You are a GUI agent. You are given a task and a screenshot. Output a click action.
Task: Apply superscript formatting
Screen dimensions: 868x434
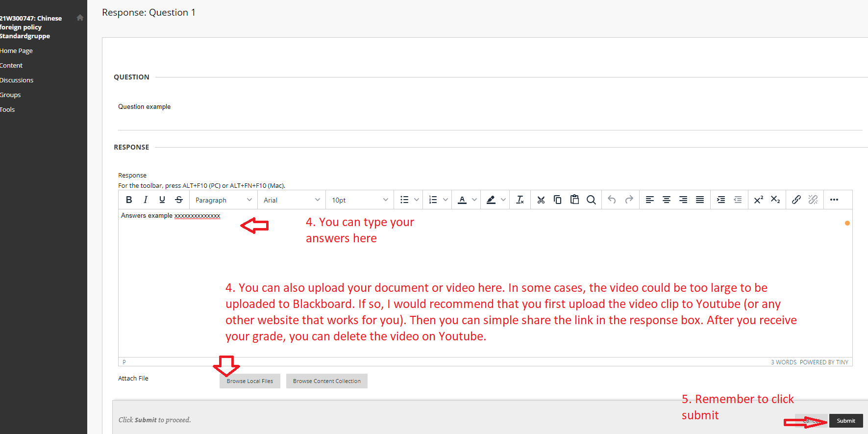(x=758, y=200)
